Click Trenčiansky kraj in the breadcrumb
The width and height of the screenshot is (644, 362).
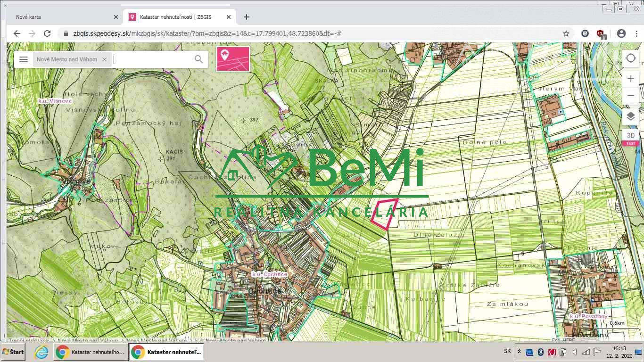29,340
